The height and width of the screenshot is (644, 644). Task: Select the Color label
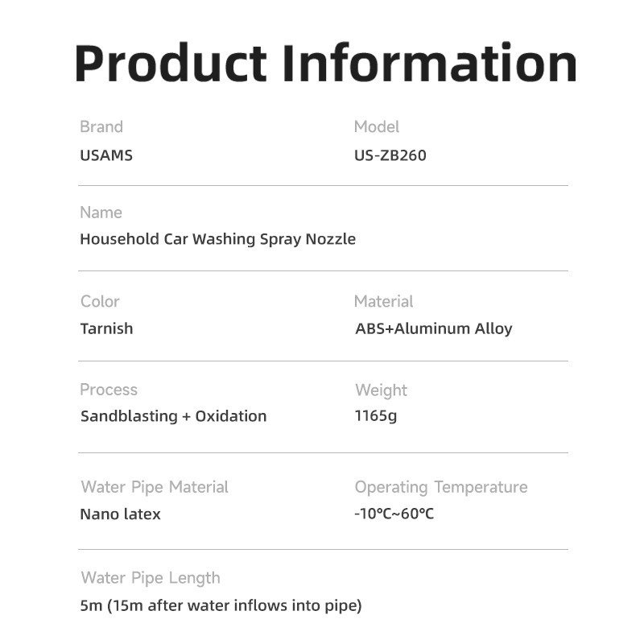tap(100, 301)
